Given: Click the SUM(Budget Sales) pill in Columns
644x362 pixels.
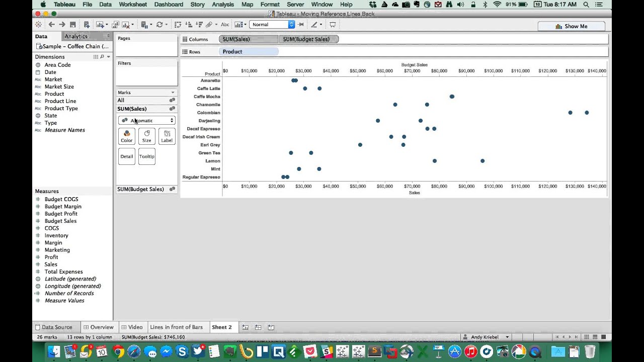Looking at the screenshot, I should [309, 39].
